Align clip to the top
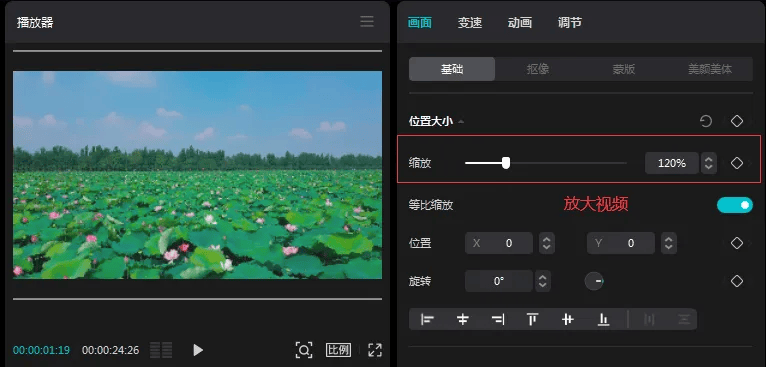The image size is (766, 367). (532, 320)
